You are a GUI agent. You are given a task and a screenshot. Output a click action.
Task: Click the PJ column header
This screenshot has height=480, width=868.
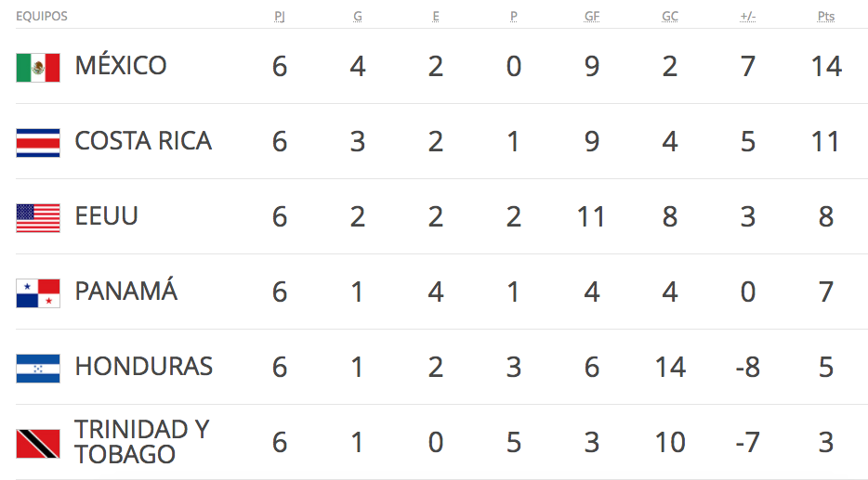[x=280, y=17]
